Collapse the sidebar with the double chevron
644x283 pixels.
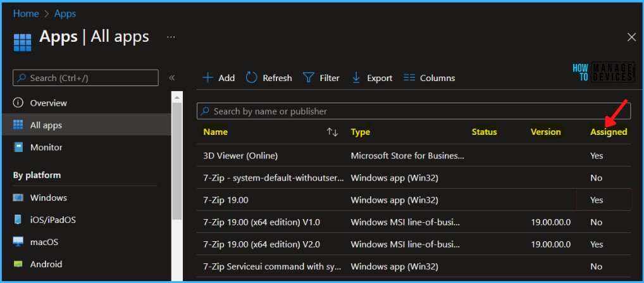172,78
